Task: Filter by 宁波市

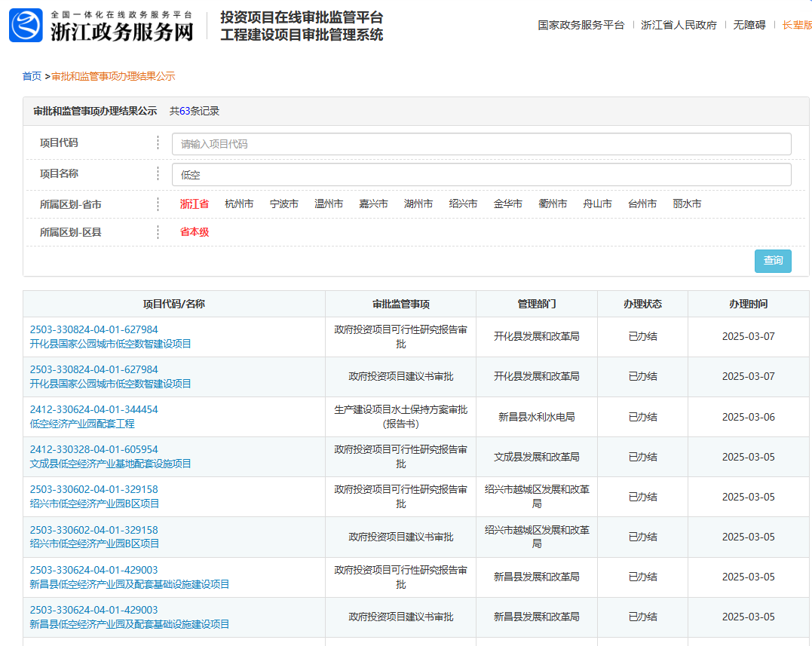Action: (x=284, y=204)
